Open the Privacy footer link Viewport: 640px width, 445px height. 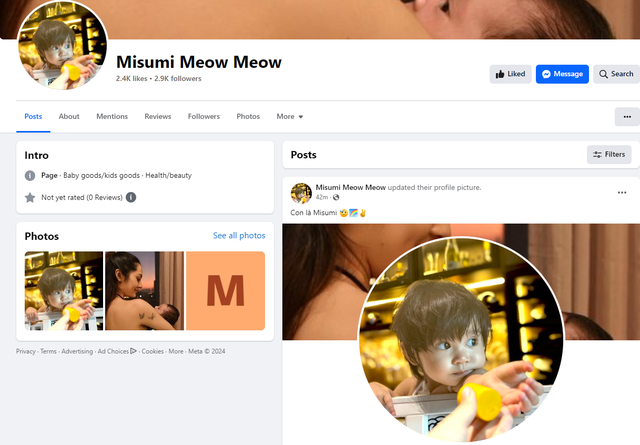(26, 352)
